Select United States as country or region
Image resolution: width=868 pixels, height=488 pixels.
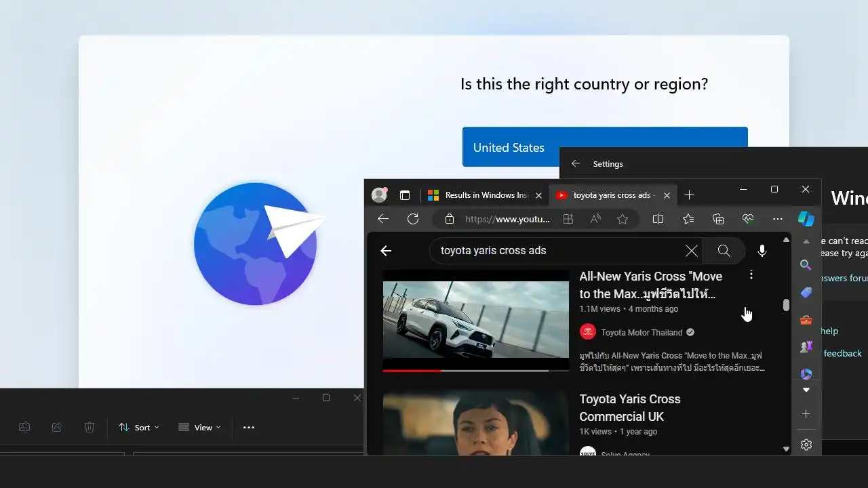605,146
